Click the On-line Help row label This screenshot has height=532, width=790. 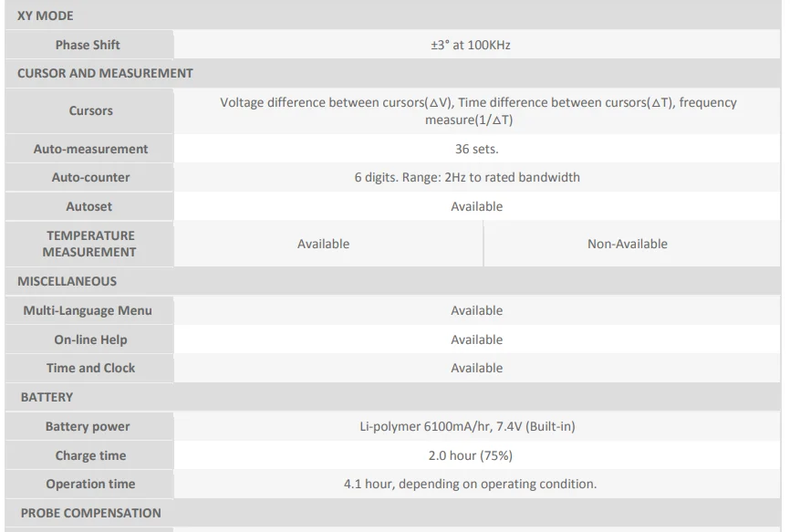click(90, 339)
